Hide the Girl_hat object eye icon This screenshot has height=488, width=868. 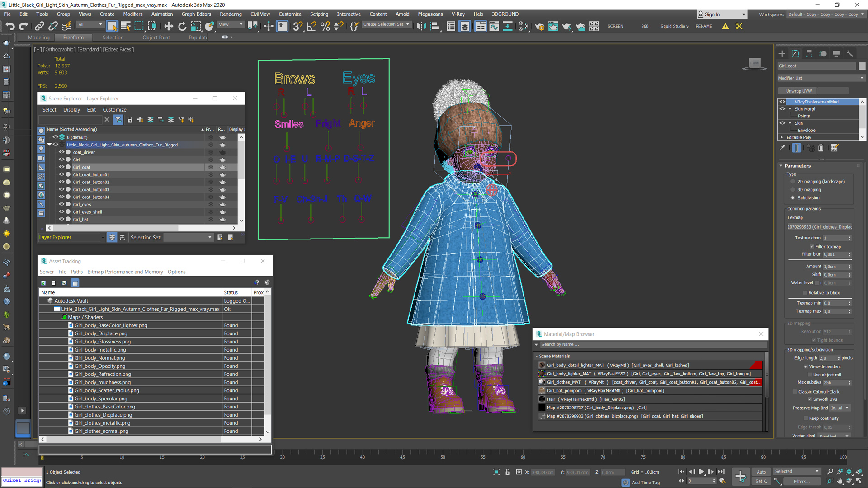(61, 219)
